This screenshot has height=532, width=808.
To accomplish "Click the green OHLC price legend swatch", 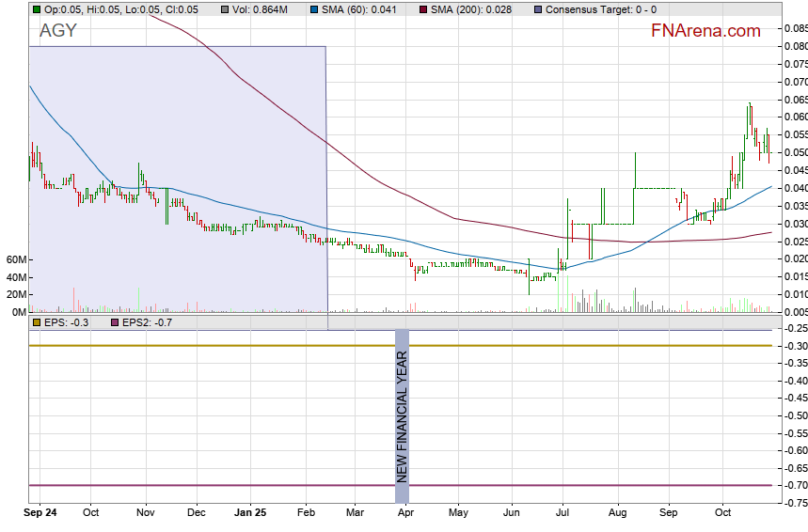I will coord(36,9).
